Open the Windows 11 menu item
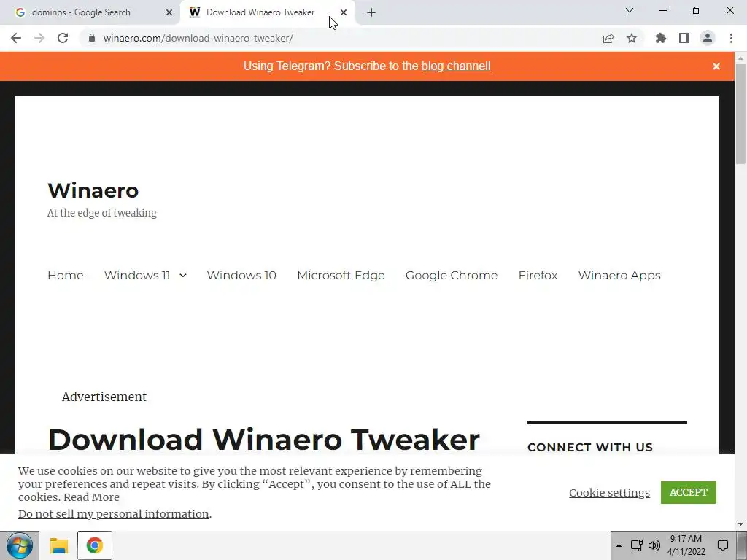The height and width of the screenshot is (560, 747). click(137, 275)
